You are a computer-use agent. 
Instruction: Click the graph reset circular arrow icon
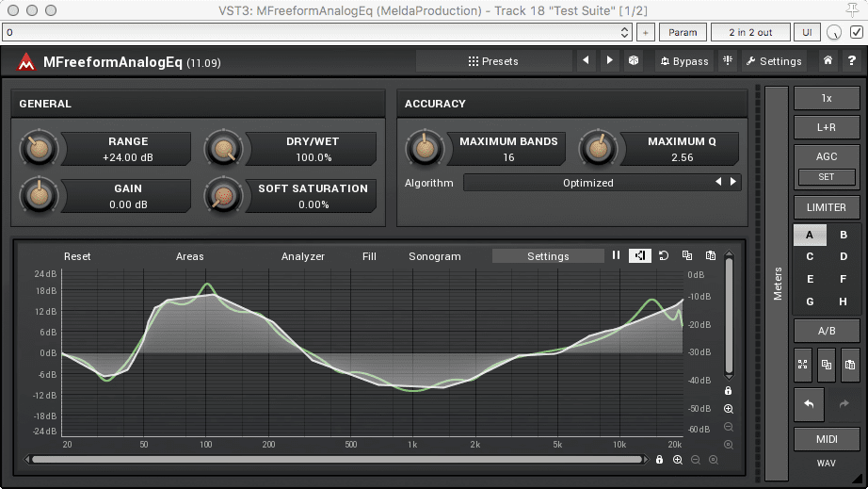point(663,256)
